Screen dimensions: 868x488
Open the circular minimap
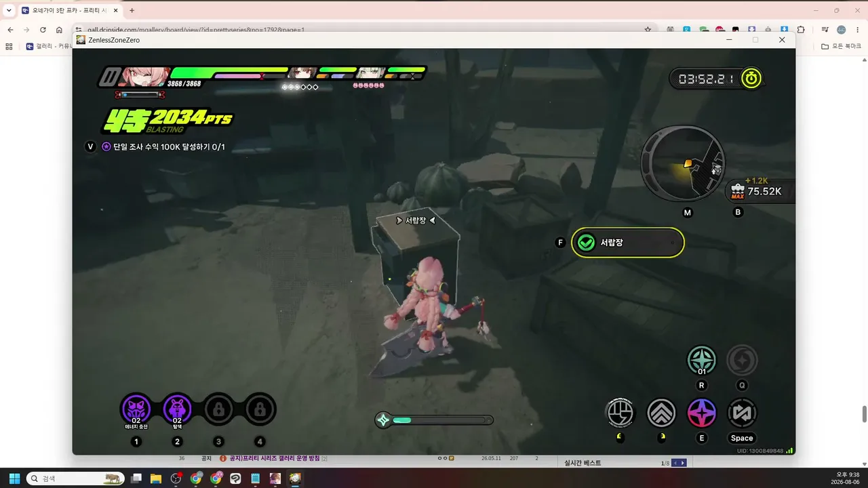tap(683, 164)
